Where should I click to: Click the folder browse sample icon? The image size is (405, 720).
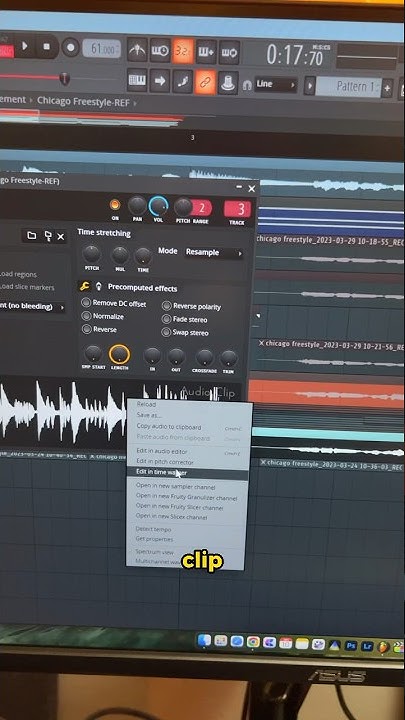pos(32,236)
